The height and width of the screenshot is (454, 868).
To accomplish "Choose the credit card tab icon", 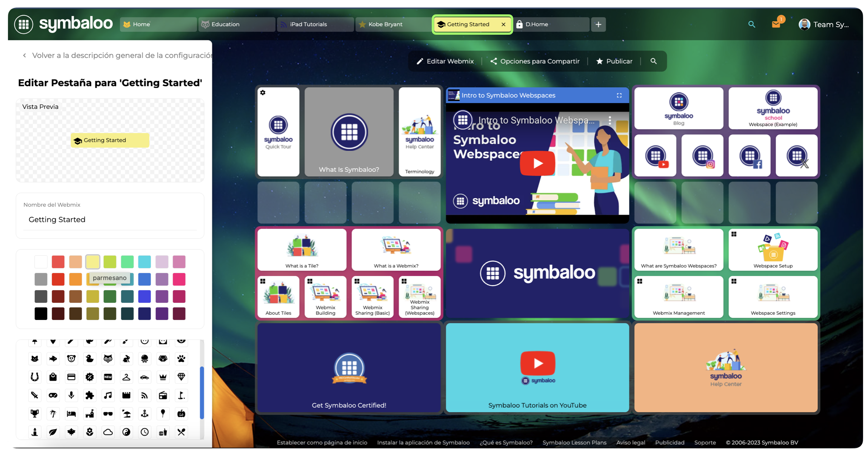I will (x=71, y=377).
